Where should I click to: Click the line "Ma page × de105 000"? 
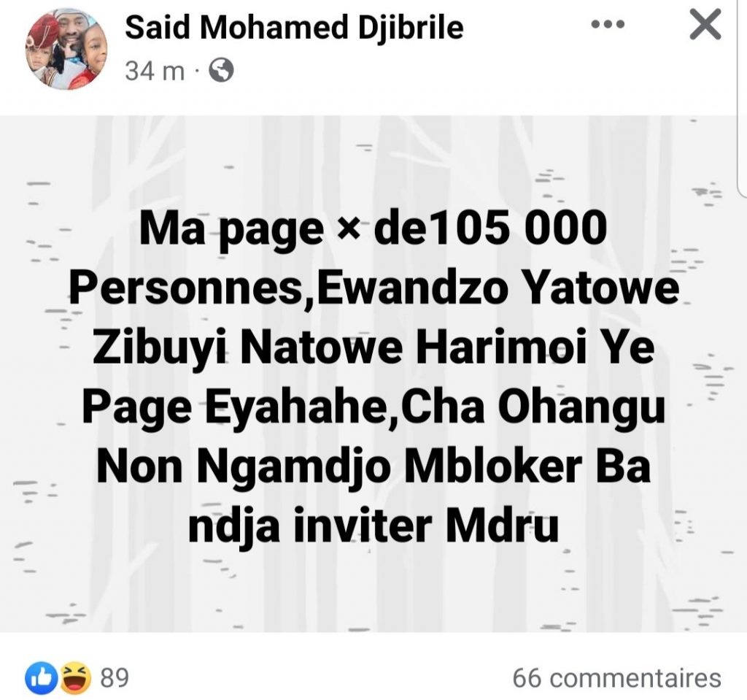click(373, 229)
